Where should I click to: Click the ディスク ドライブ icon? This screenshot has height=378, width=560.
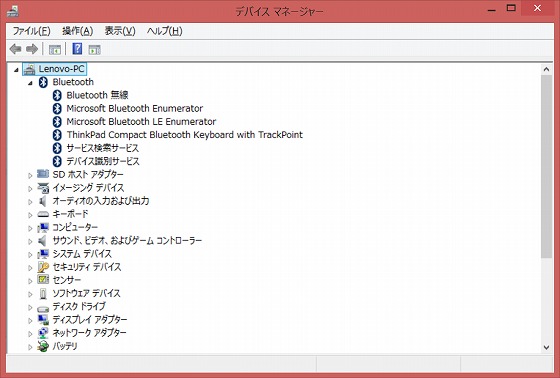click(x=43, y=308)
